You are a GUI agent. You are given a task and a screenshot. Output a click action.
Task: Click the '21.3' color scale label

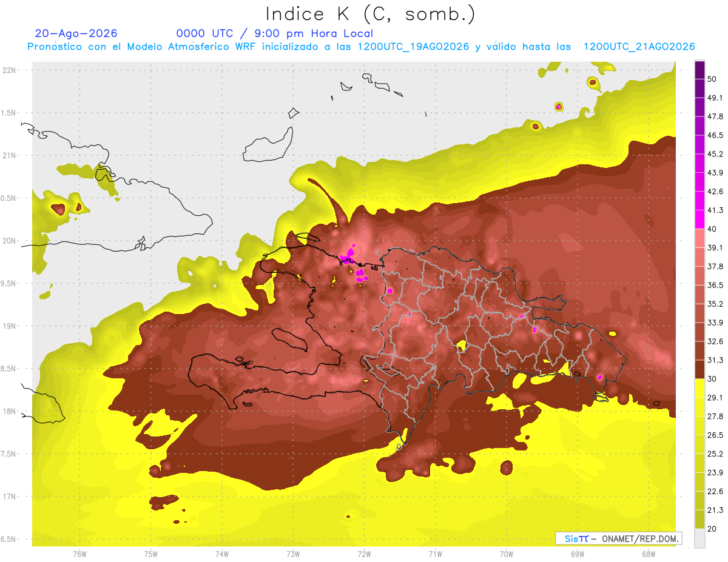[x=715, y=510]
